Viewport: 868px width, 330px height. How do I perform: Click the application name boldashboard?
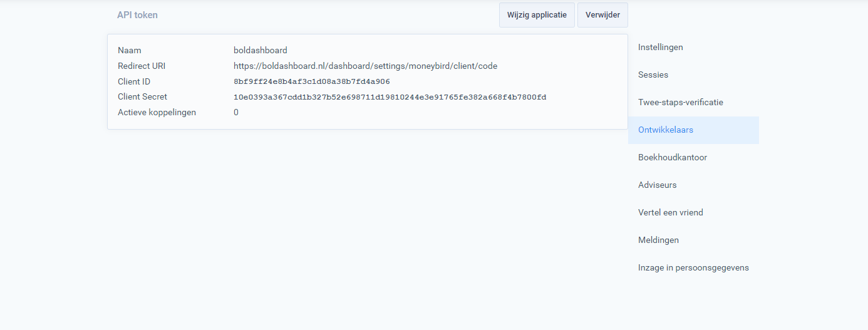click(260, 50)
